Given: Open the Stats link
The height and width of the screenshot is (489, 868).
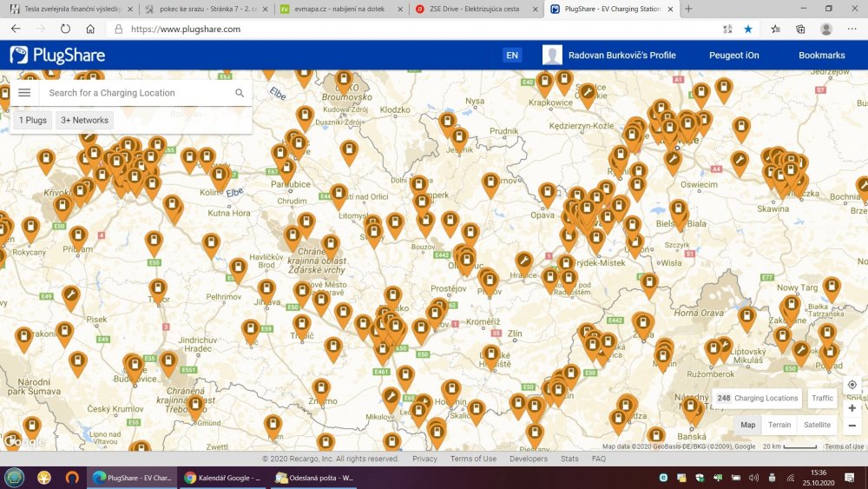Looking at the screenshot, I should (569, 459).
